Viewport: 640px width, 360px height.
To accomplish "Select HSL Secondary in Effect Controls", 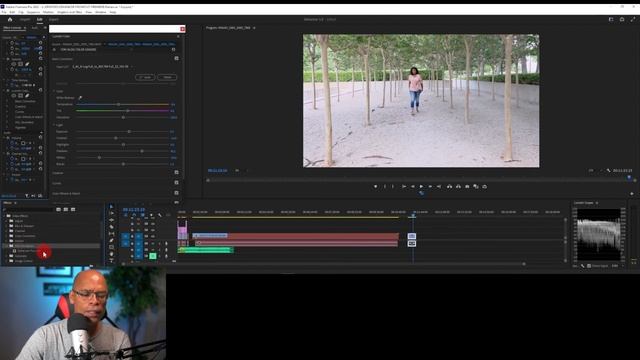I will [x=24, y=122].
